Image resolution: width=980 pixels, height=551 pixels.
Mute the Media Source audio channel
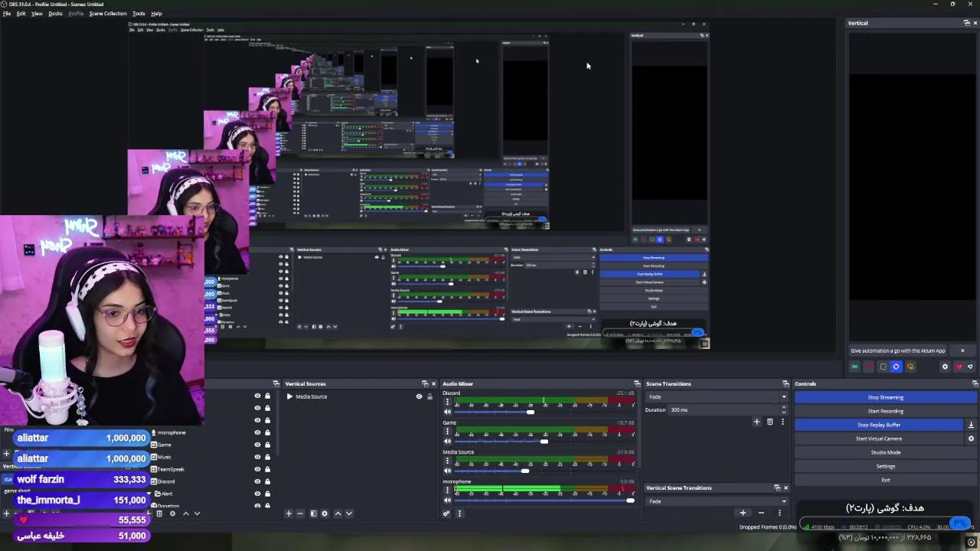448,471
